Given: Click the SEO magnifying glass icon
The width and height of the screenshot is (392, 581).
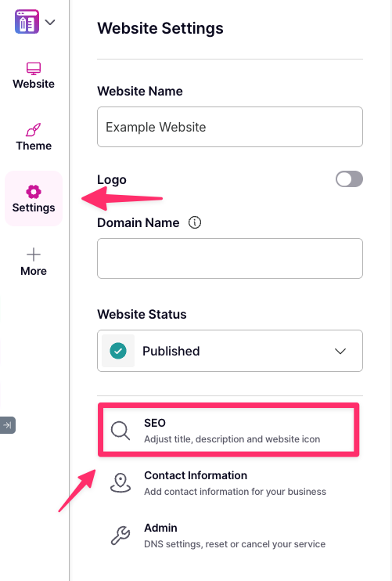Looking at the screenshot, I should point(120,431).
